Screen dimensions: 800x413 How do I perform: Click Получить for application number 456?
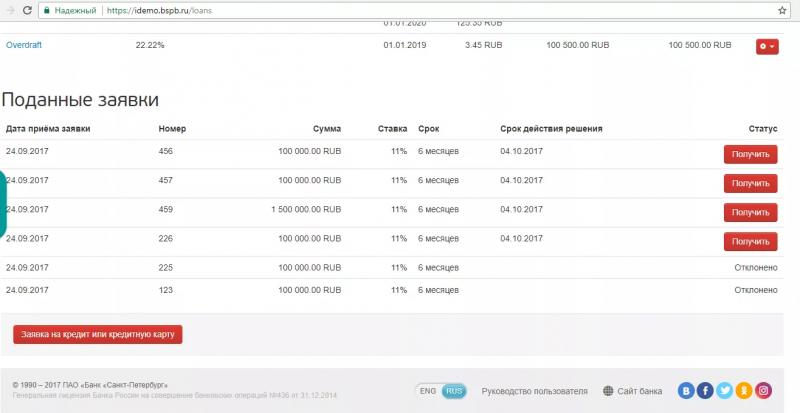click(x=750, y=154)
